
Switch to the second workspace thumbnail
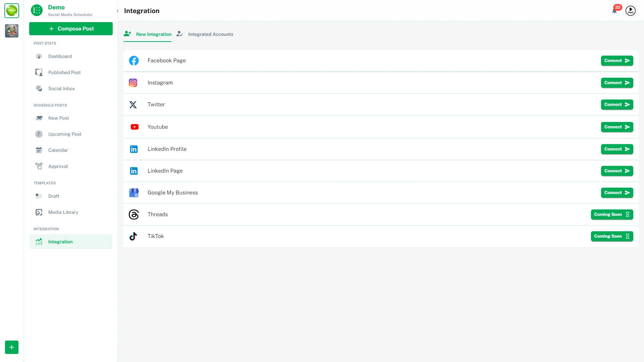coord(12,31)
